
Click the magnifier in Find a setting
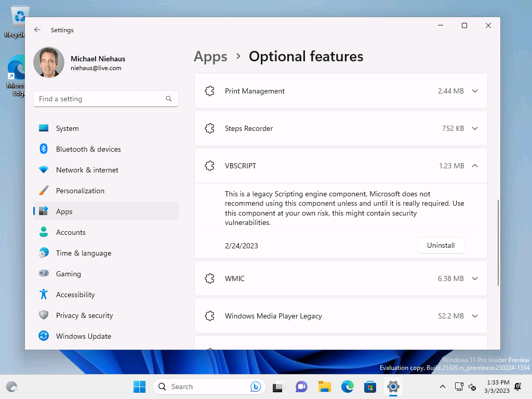[169, 98]
